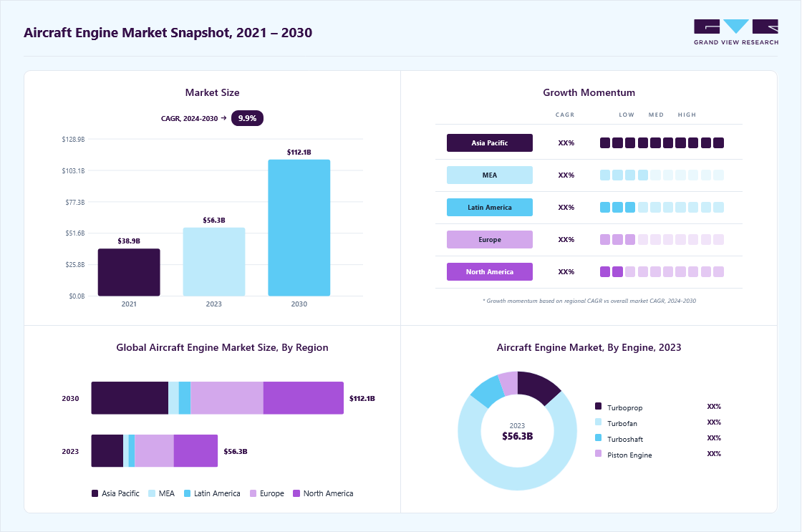Click the Turboshaft slice of the donut
Viewport: 802px width, 532px height.
click(488, 392)
